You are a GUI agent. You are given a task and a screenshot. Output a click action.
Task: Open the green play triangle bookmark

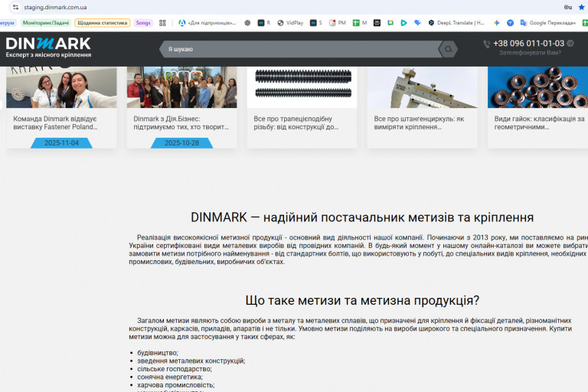404,23
